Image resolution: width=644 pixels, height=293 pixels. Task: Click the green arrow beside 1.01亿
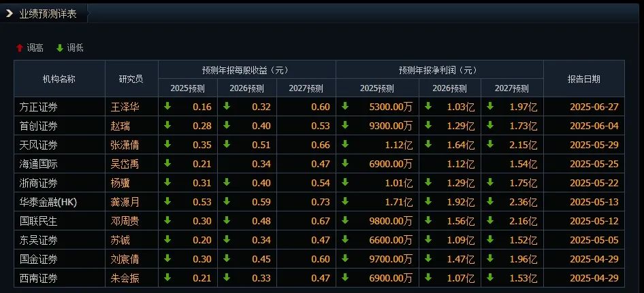345,182
